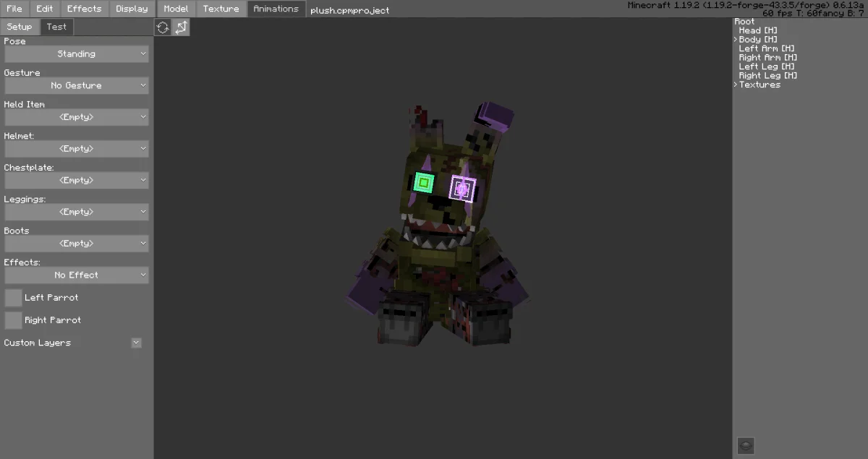The image size is (868, 459).
Task: Switch to the Setup sub-tab
Action: click(x=20, y=27)
